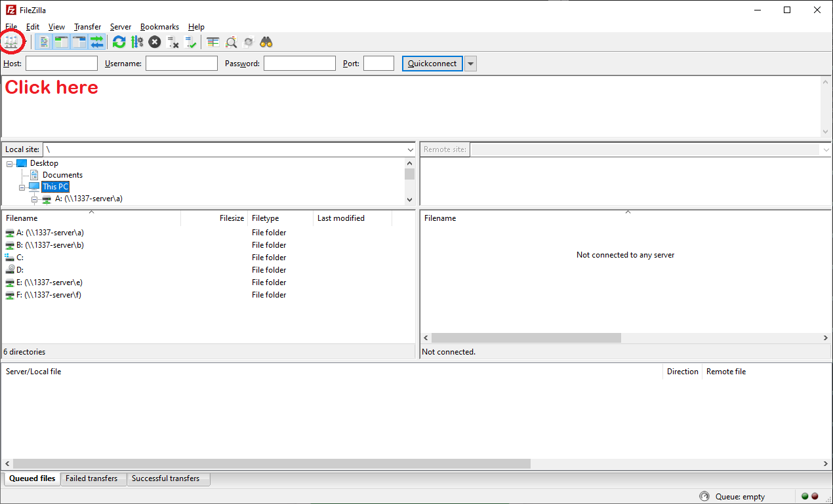Click the Port input field
The width and height of the screenshot is (833, 504).
click(378, 64)
